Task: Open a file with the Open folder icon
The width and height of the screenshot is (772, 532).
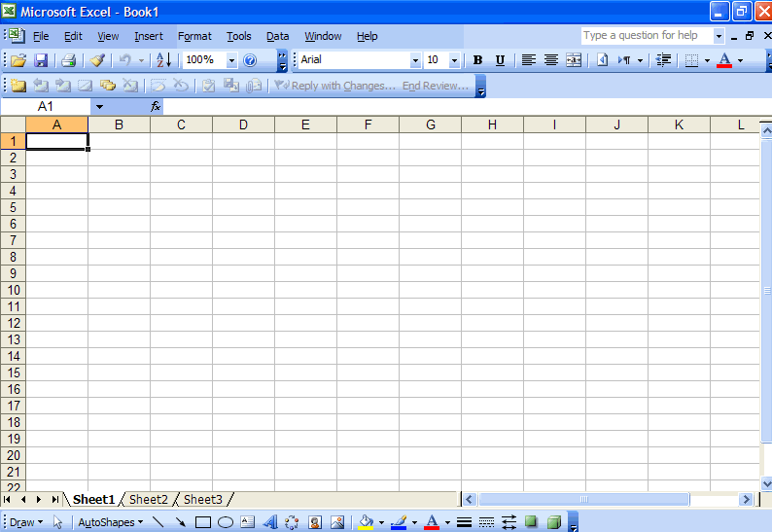Action: point(18,60)
